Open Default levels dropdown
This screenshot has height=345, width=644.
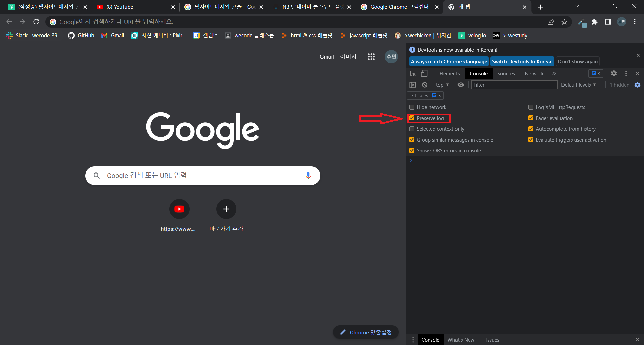point(579,85)
